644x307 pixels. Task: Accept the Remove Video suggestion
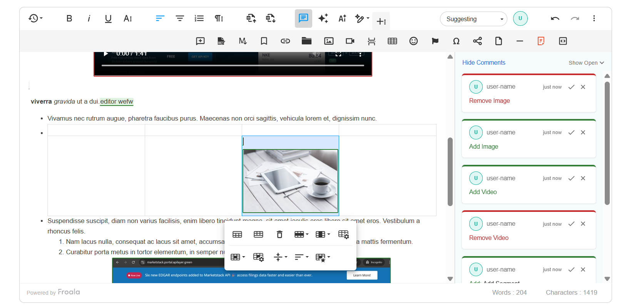[x=571, y=224]
